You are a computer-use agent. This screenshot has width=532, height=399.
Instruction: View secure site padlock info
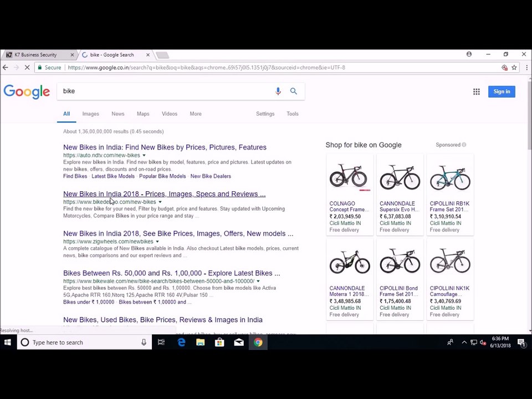tap(40, 68)
